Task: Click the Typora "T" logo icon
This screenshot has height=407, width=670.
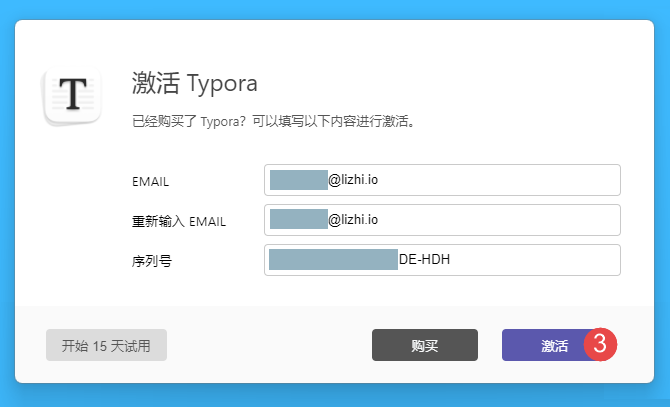Action: pos(73,96)
